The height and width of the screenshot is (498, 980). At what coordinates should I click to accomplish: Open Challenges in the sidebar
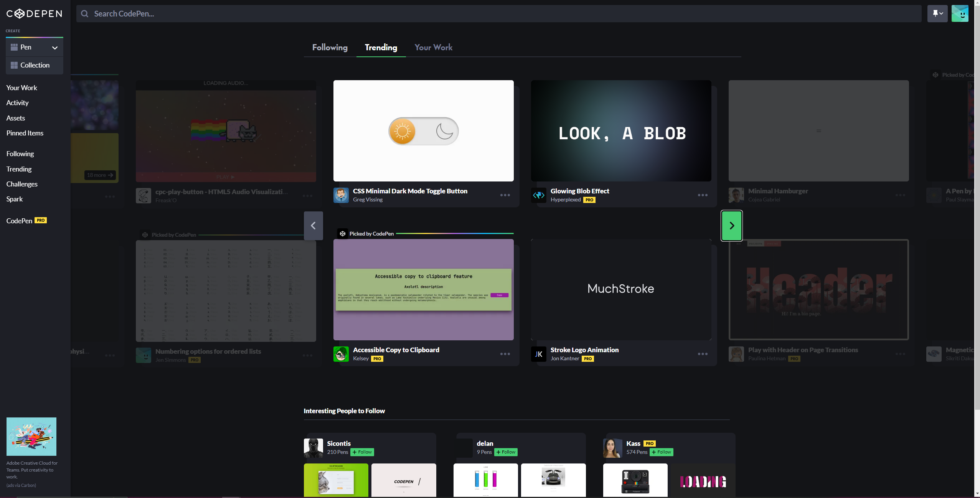point(22,184)
